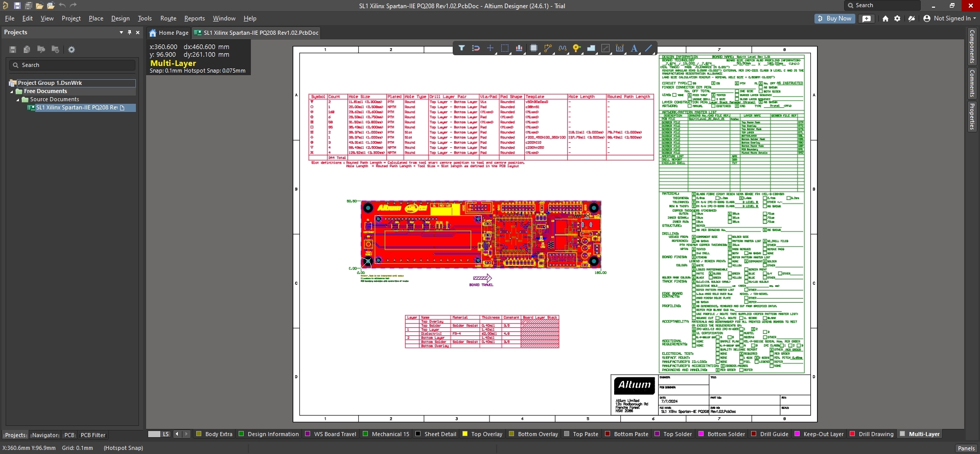980x454 pixels.
Task: Switch to the Home Page tab
Action: pos(169,33)
